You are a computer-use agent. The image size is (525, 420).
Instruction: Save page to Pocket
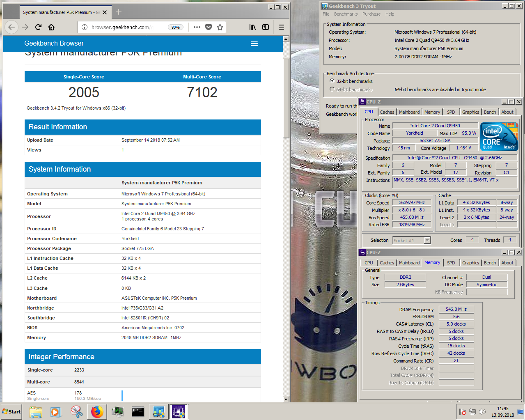pyautogui.click(x=209, y=27)
